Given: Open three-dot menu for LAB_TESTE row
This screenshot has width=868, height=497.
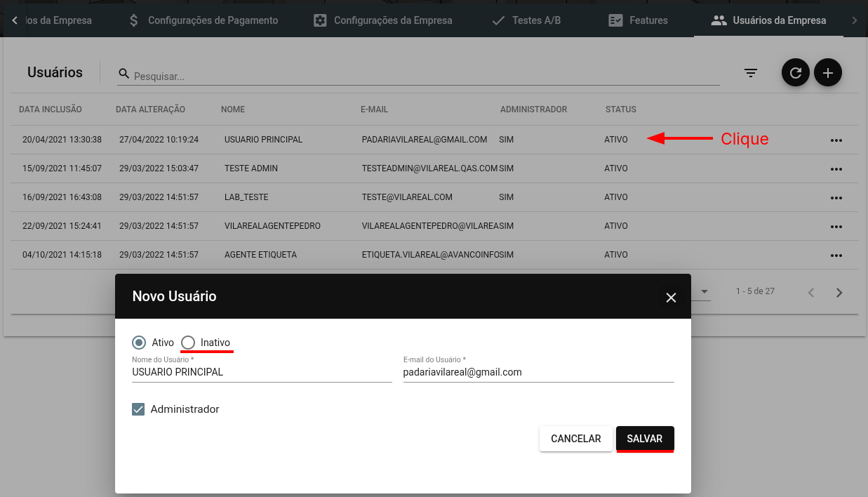Looking at the screenshot, I should 836,198.
